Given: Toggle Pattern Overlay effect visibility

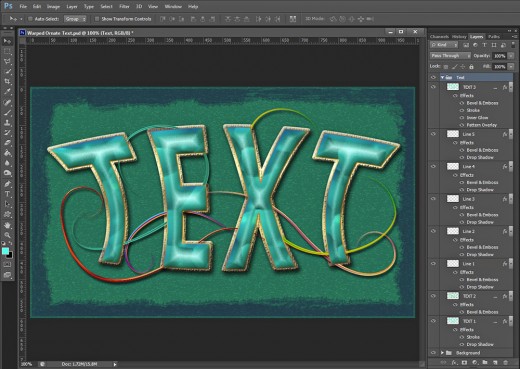Looking at the screenshot, I should 462,125.
